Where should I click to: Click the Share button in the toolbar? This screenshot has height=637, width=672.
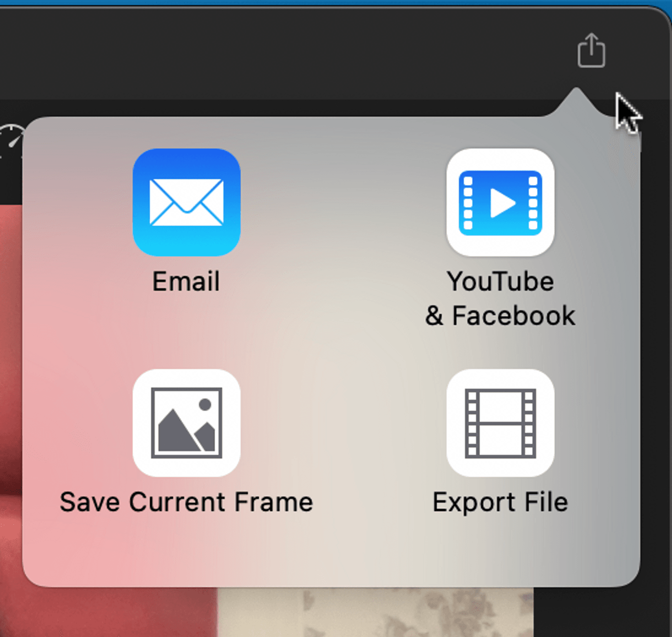(x=591, y=50)
